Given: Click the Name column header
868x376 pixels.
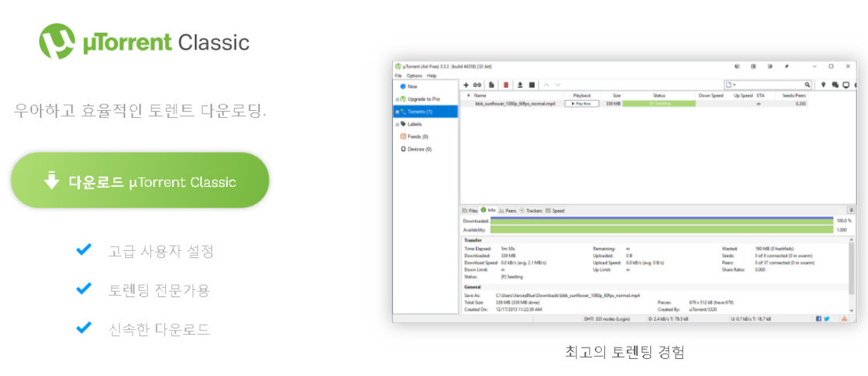Looking at the screenshot, I should (x=481, y=95).
